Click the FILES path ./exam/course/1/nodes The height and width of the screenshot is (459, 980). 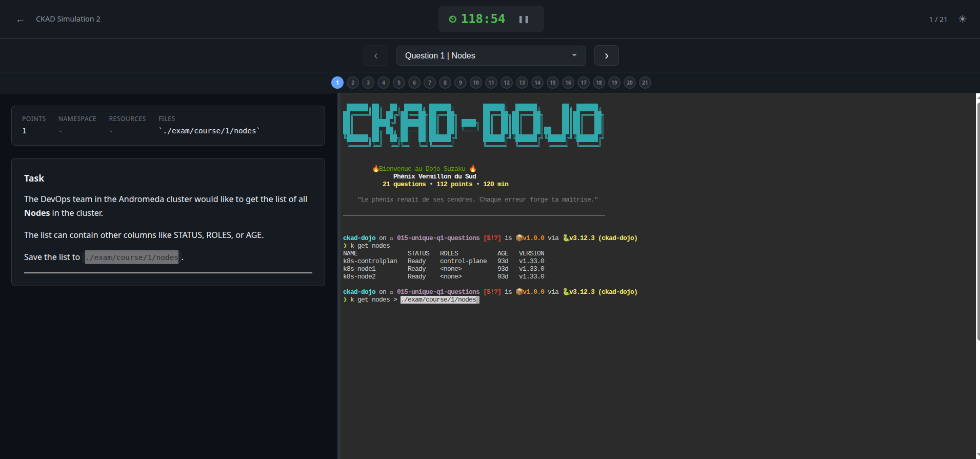209,131
